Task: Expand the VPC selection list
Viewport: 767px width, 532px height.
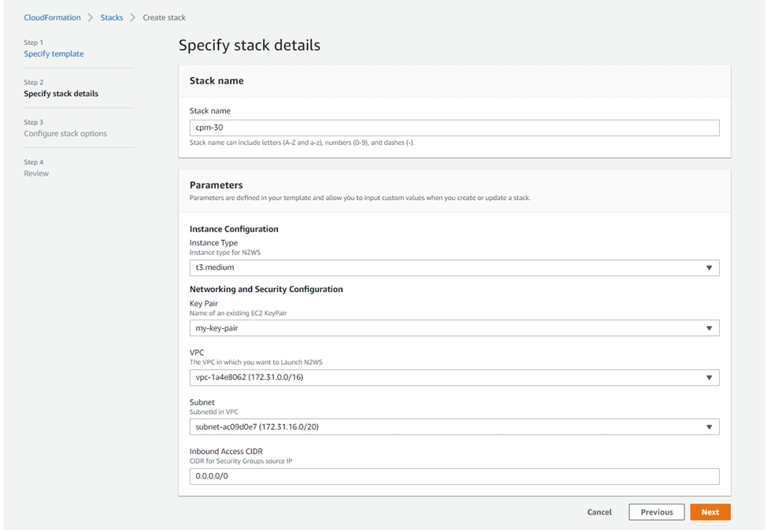Action: [708, 378]
